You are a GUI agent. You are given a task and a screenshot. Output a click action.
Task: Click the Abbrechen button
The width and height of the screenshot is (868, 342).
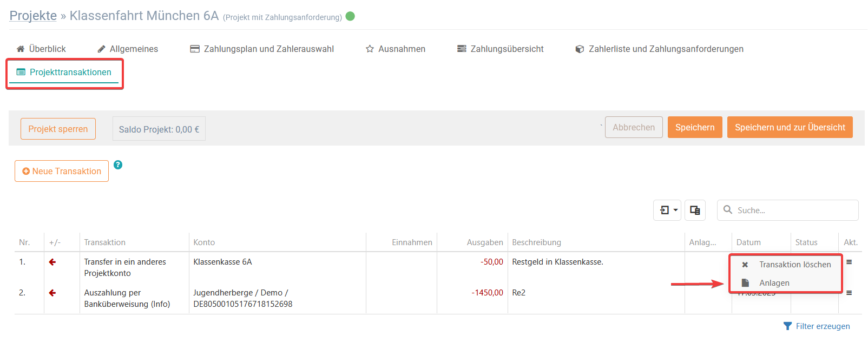[634, 127]
